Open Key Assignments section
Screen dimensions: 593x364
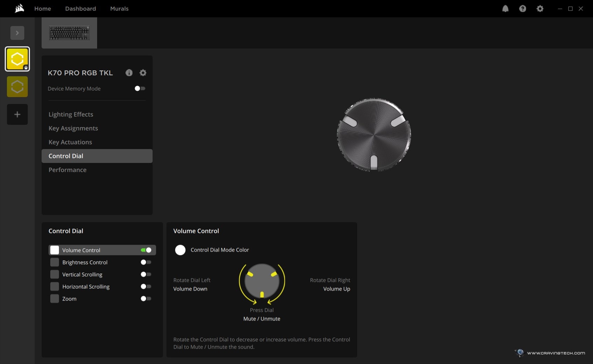(73, 128)
